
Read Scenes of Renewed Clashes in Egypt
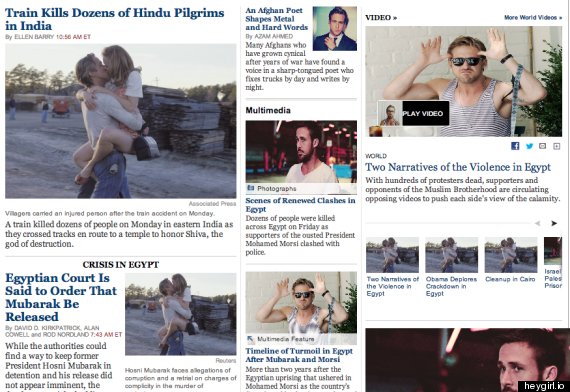(x=300, y=205)
